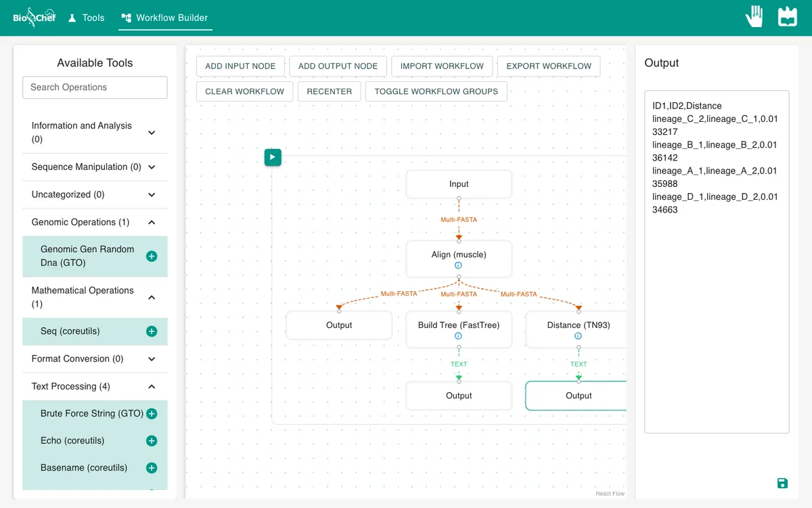Image resolution: width=812 pixels, height=508 pixels.
Task: Collapse Genomic Operations category
Action: [x=95, y=222]
